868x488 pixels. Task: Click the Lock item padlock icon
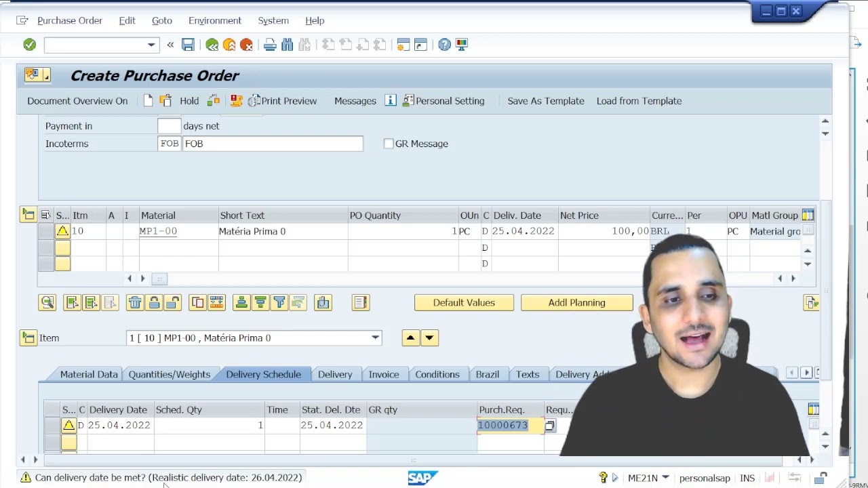154,303
